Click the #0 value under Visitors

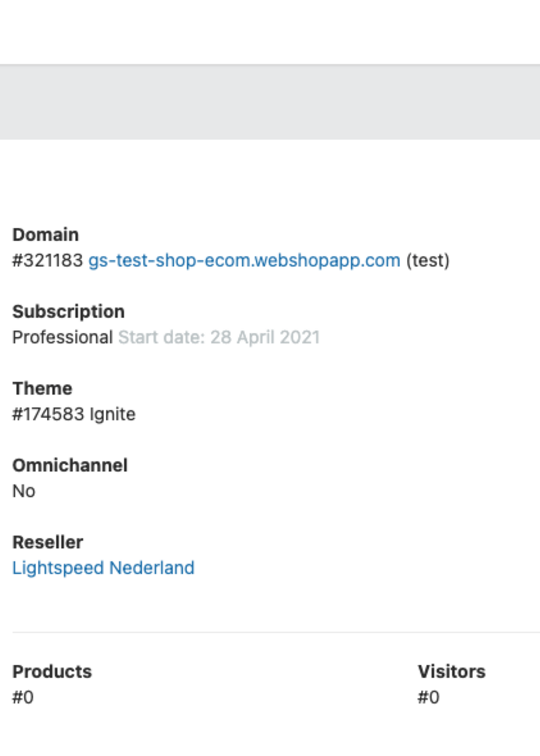pos(428,697)
